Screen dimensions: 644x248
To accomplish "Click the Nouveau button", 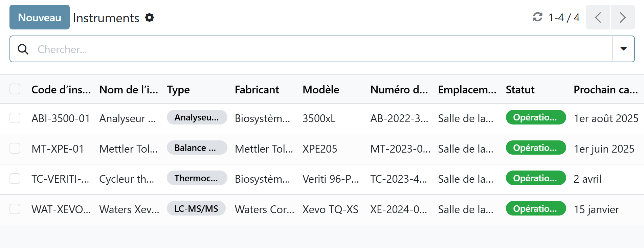I will [x=39, y=17].
